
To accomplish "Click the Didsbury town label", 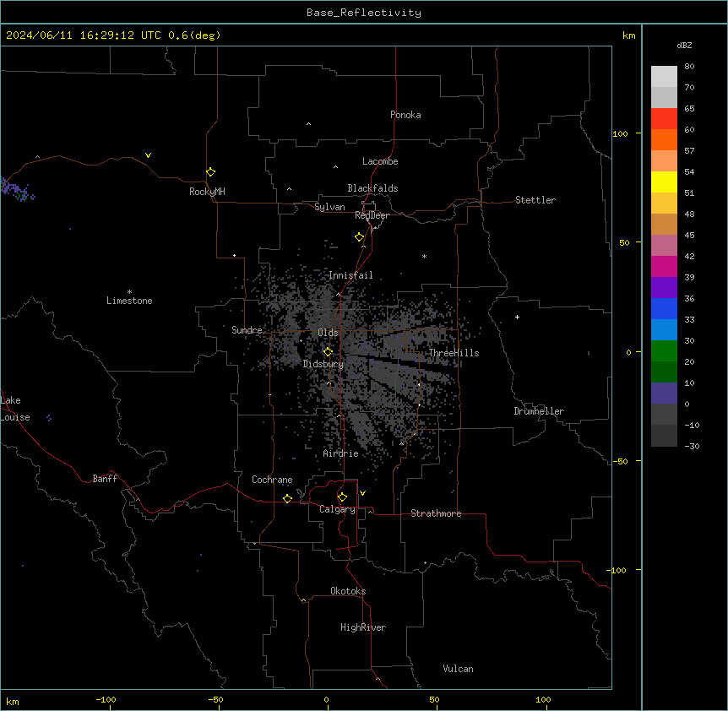I will (323, 364).
